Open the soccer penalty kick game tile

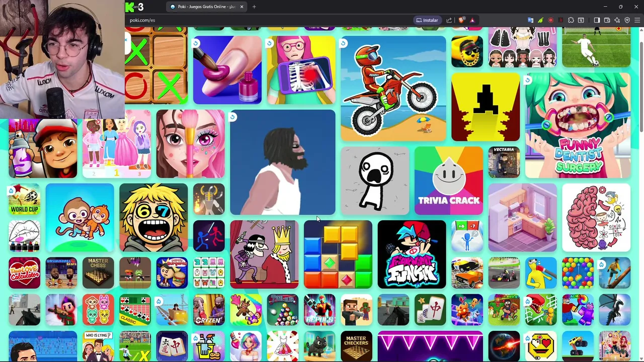pos(596,48)
